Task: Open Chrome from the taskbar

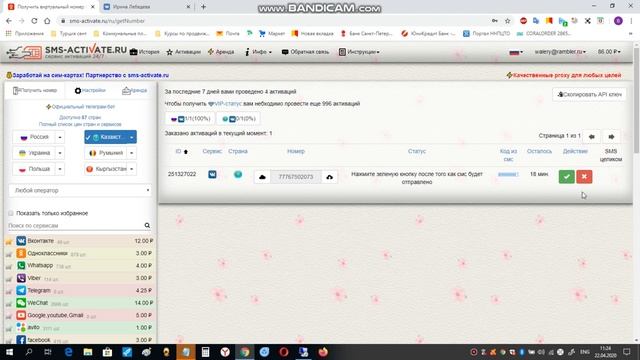Action: 244,352
